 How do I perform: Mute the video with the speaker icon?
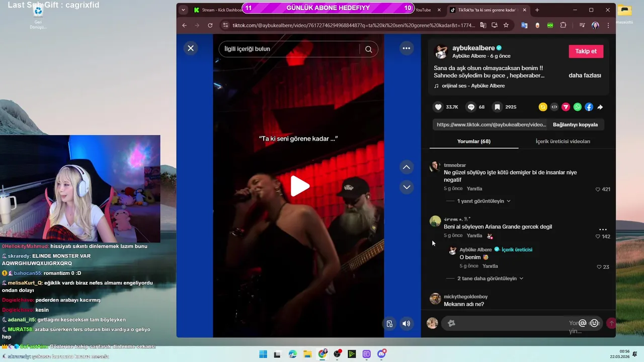(x=407, y=324)
